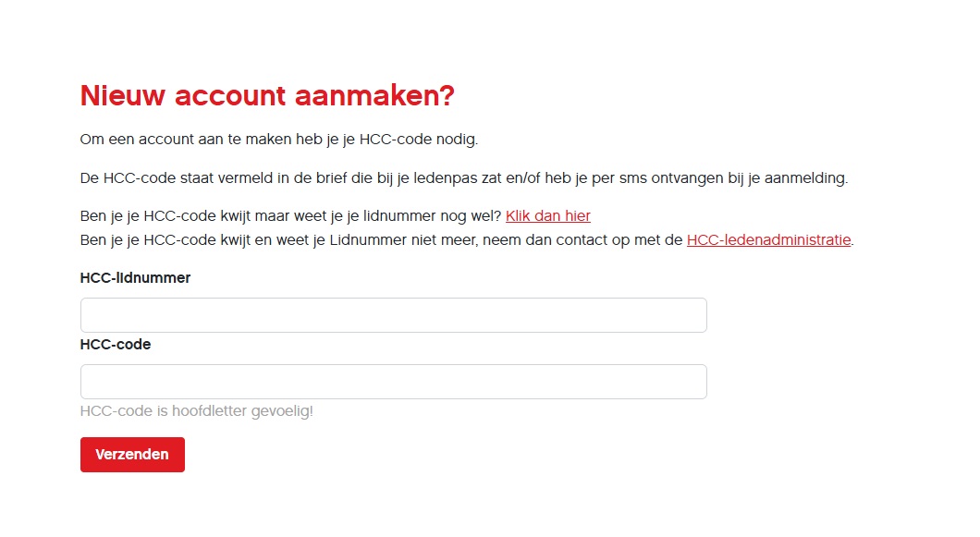Click the HCC-code hoofdletter gevoelig hint text
The image size is (980, 537).
tap(196, 410)
